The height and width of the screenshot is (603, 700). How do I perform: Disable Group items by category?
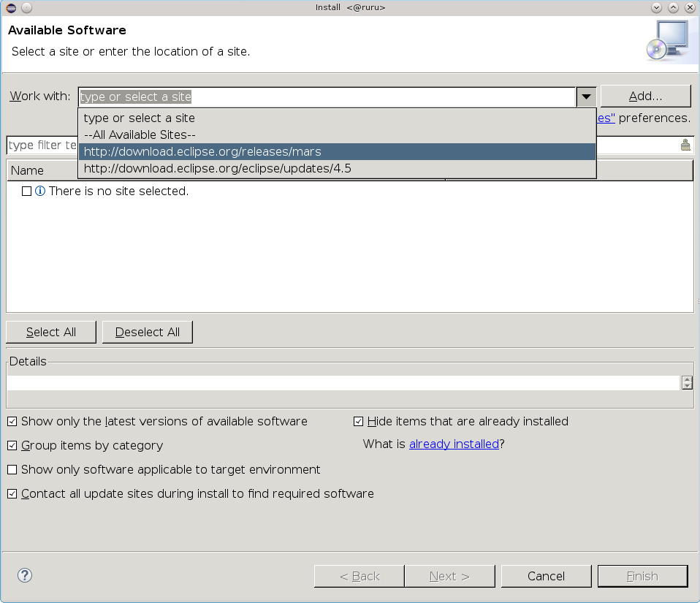coord(12,446)
